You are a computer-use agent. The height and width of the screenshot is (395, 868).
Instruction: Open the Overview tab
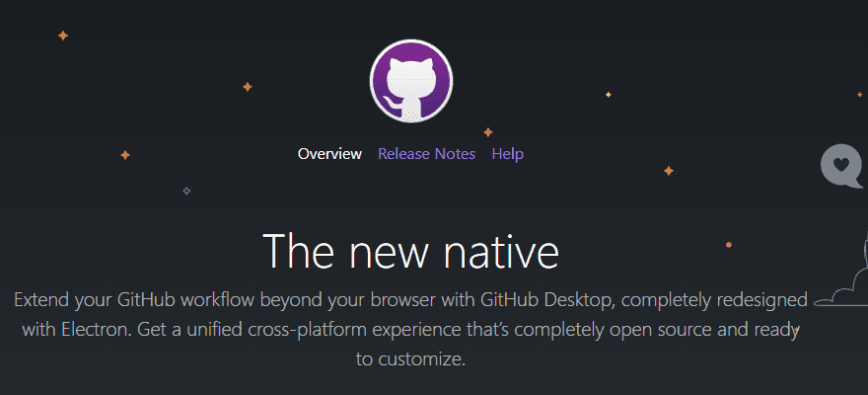(329, 154)
